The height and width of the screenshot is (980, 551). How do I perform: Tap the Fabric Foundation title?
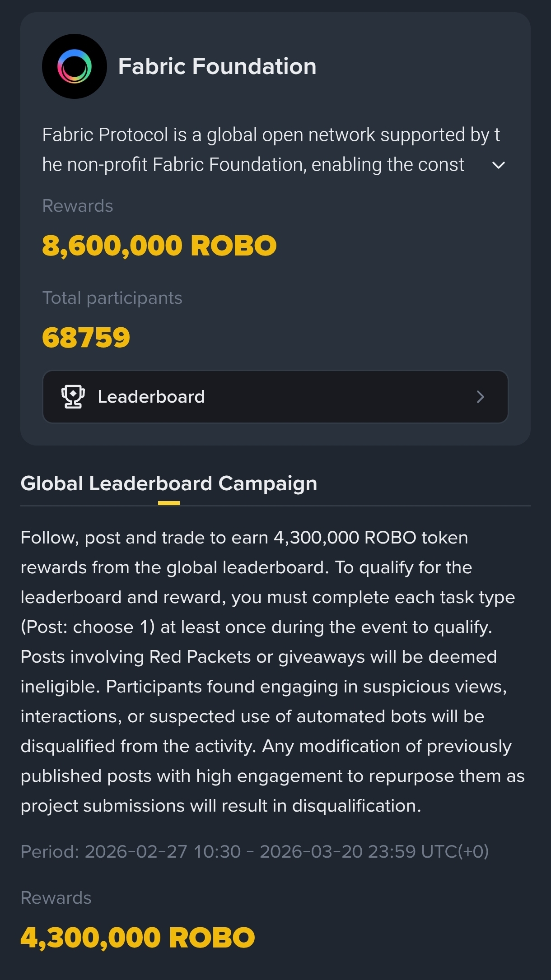(217, 66)
